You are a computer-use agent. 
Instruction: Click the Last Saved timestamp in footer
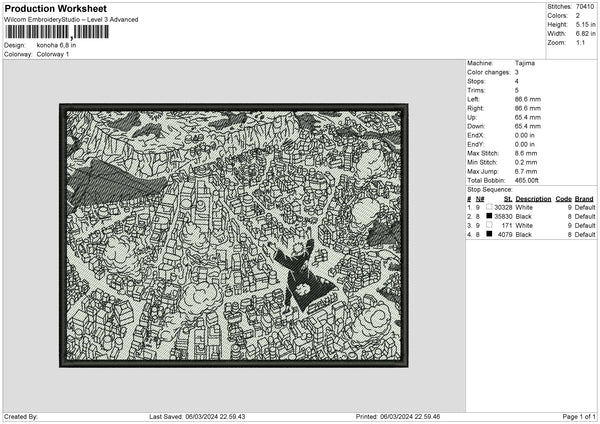tap(197, 416)
